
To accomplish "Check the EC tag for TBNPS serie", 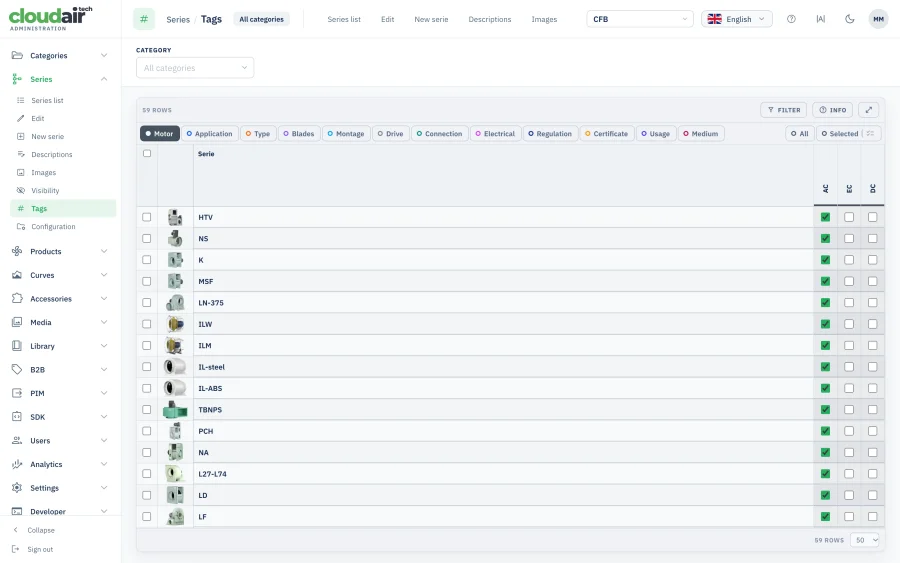I will tap(849, 409).
